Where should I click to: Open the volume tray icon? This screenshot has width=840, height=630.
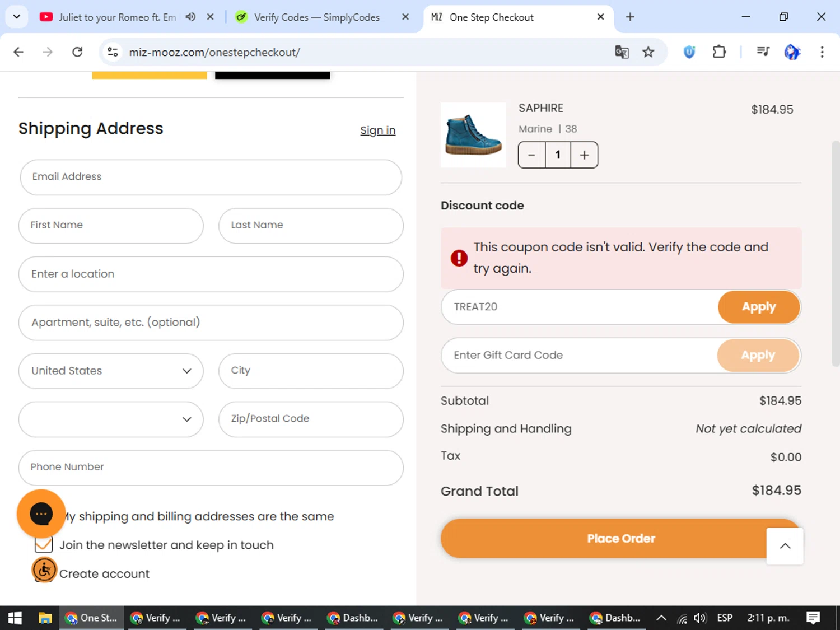click(x=700, y=618)
